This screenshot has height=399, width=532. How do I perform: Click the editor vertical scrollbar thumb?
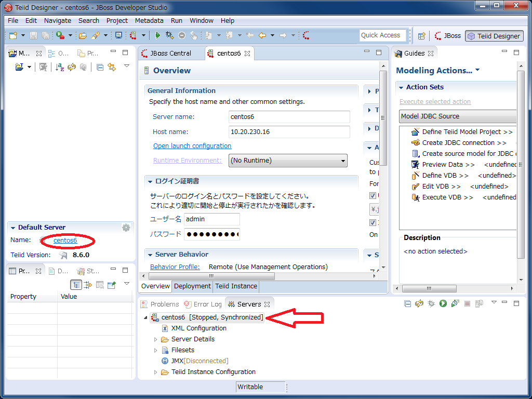pyautogui.click(x=383, y=118)
